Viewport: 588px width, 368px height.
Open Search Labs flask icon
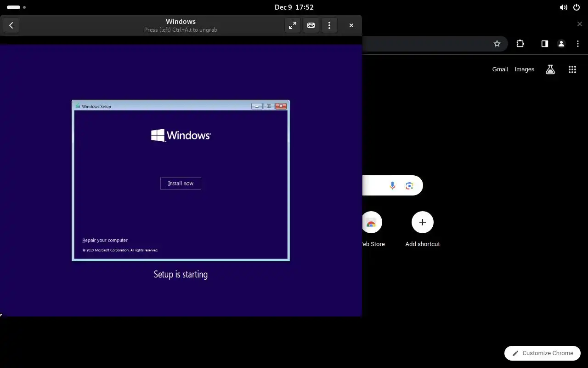(550, 69)
